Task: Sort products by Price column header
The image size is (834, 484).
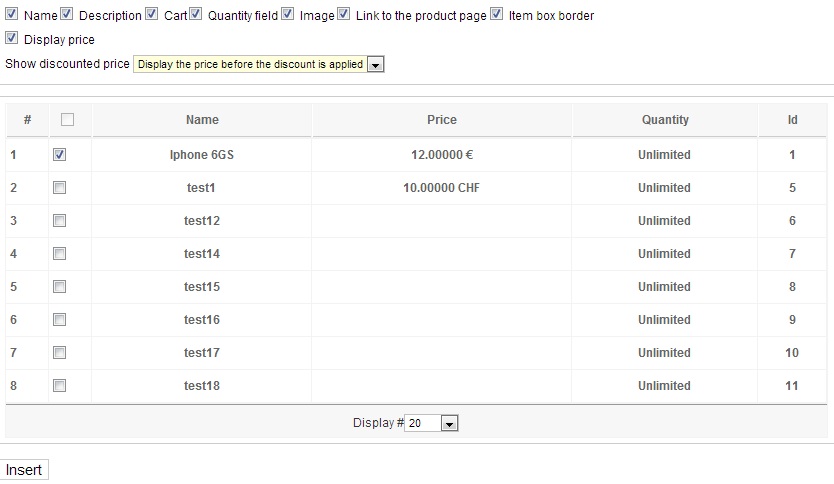Action: pos(441,120)
